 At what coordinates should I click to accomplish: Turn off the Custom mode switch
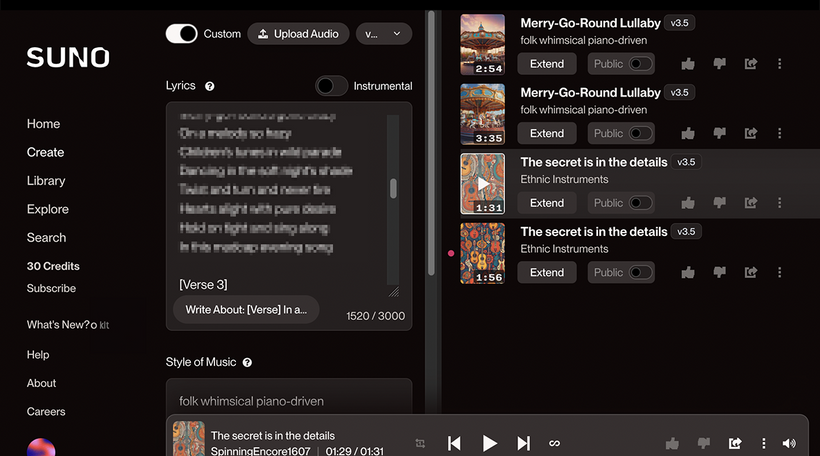point(181,34)
